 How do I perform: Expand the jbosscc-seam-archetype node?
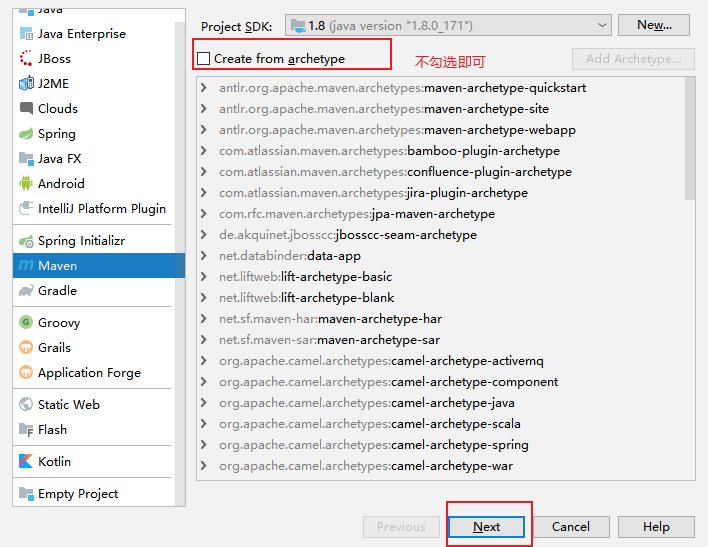click(x=204, y=234)
